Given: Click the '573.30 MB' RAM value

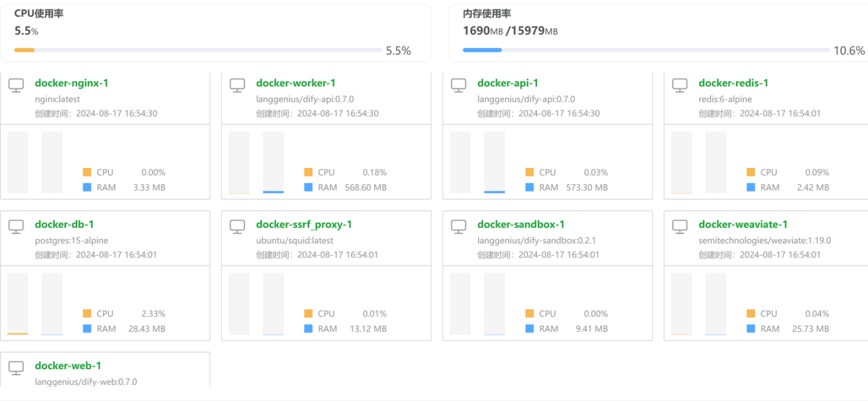Looking at the screenshot, I should tap(587, 187).
